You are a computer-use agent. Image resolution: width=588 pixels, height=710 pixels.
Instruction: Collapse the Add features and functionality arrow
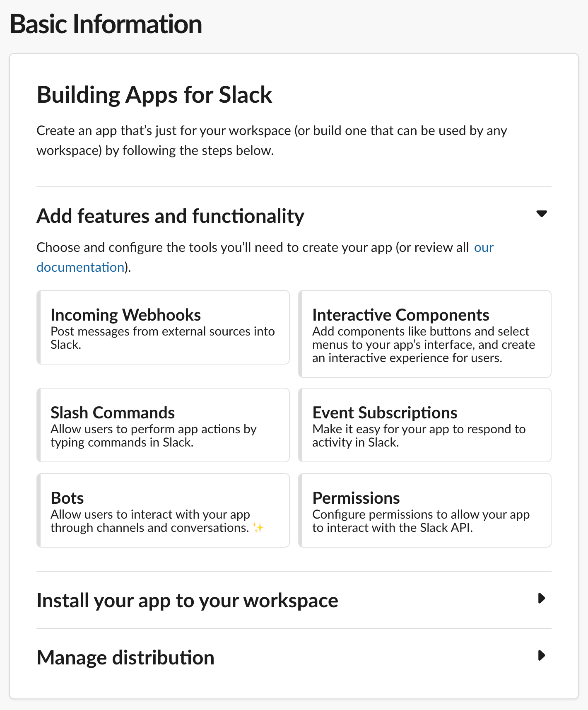click(x=541, y=214)
